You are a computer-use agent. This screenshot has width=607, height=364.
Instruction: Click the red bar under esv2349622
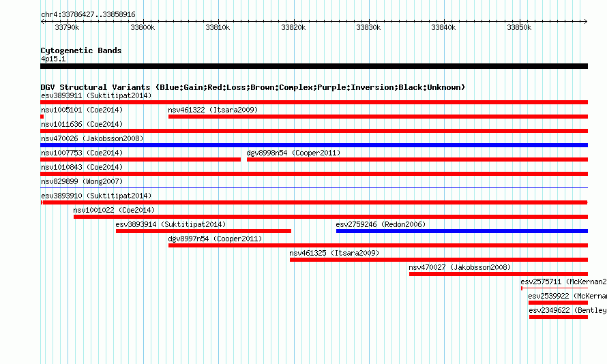point(559,317)
